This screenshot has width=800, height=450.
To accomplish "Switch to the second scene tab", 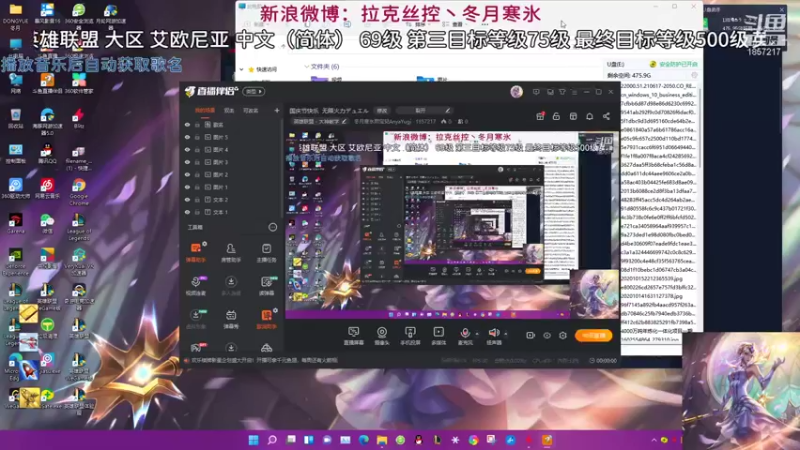I will tap(229, 110).
